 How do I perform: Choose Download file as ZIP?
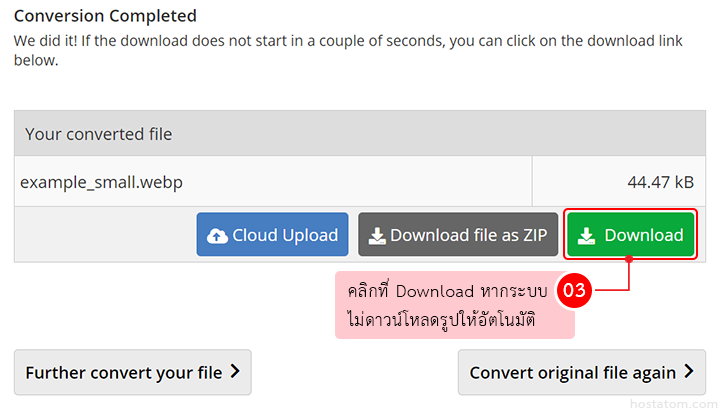point(458,235)
